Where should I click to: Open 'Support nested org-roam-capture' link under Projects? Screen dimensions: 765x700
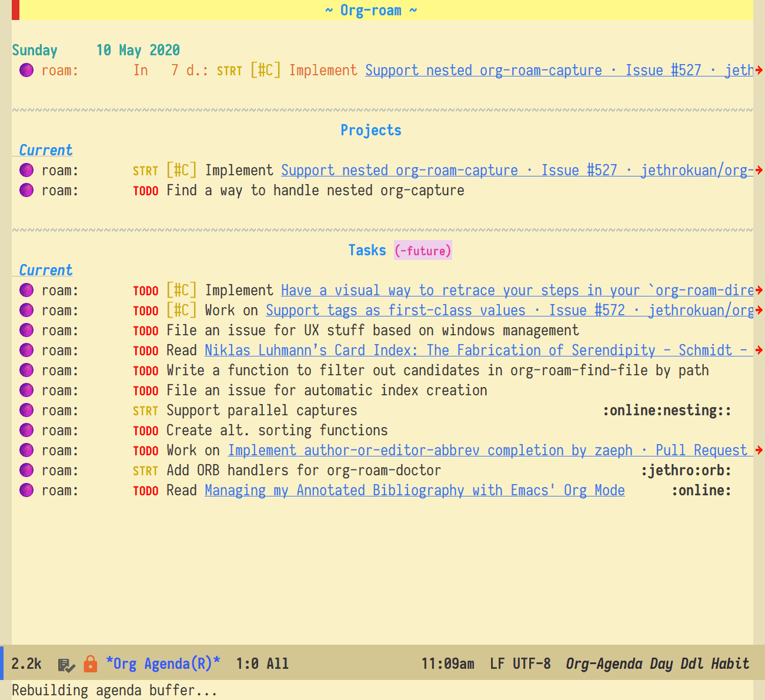(x=517, y=171)
